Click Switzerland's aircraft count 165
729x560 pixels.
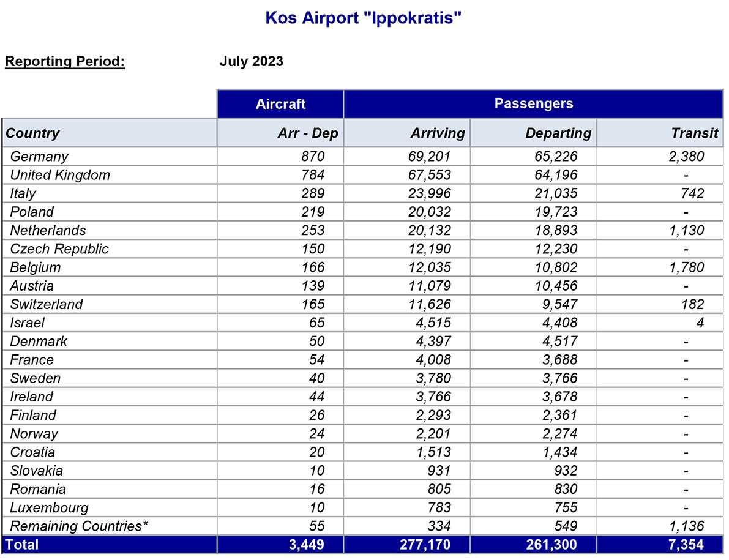(x=313, y=304)
